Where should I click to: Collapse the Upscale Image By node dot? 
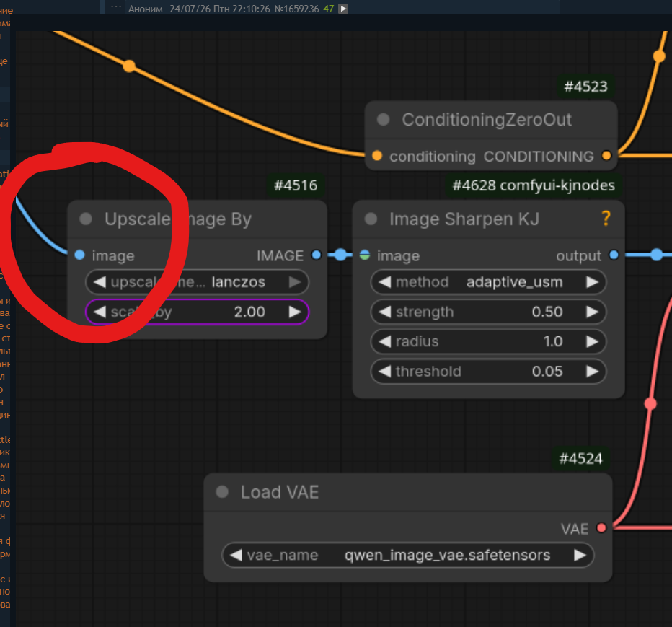[86, 219]
